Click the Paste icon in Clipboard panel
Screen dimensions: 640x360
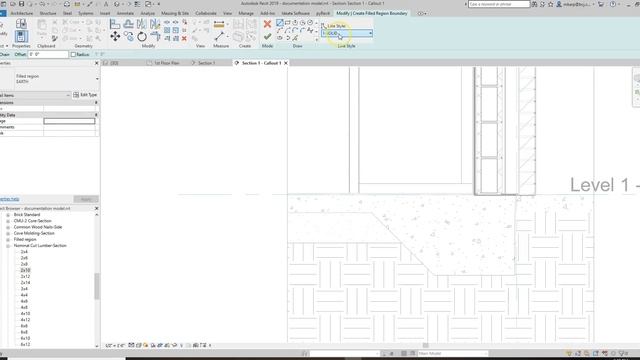(x=42, y=24)
